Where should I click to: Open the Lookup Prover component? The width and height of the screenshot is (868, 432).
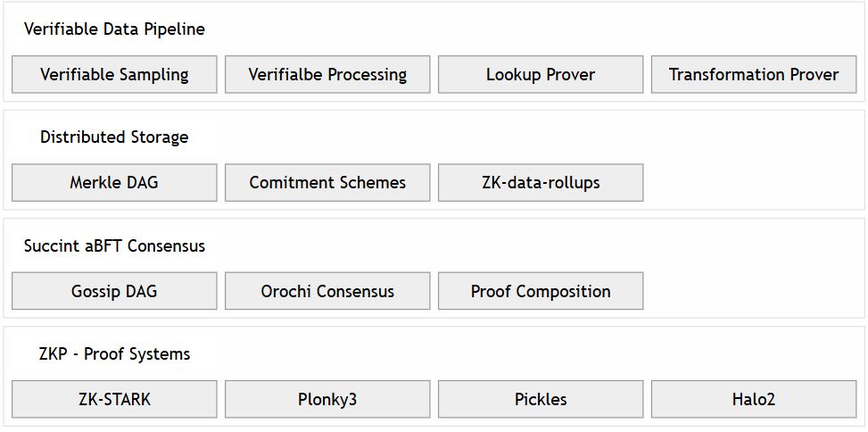pos(541,75)
